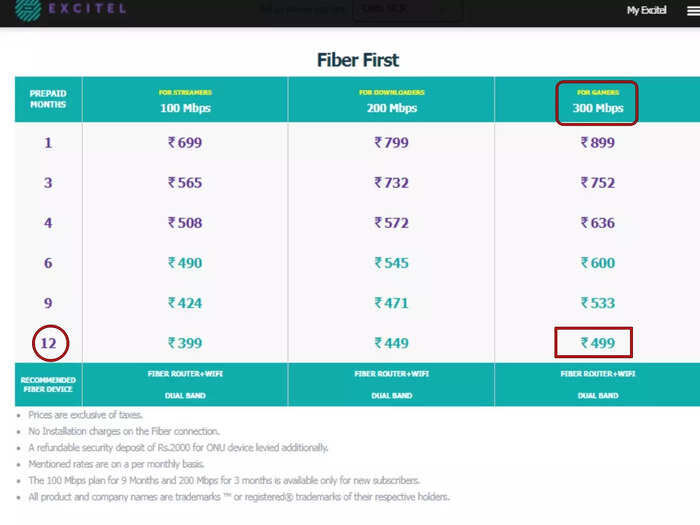Click the Prepaid Months header cell
This screenshot has width=700, height=525.
click(x=48, y=99)
